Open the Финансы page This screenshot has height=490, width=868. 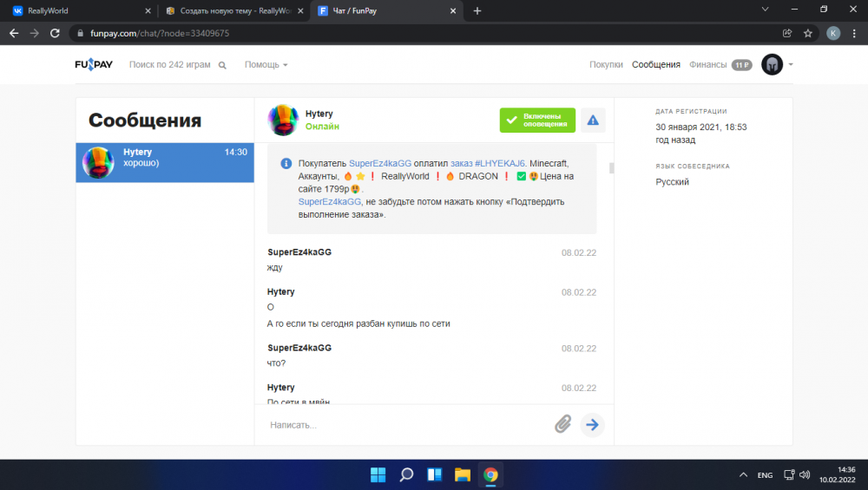coord(707,65)
